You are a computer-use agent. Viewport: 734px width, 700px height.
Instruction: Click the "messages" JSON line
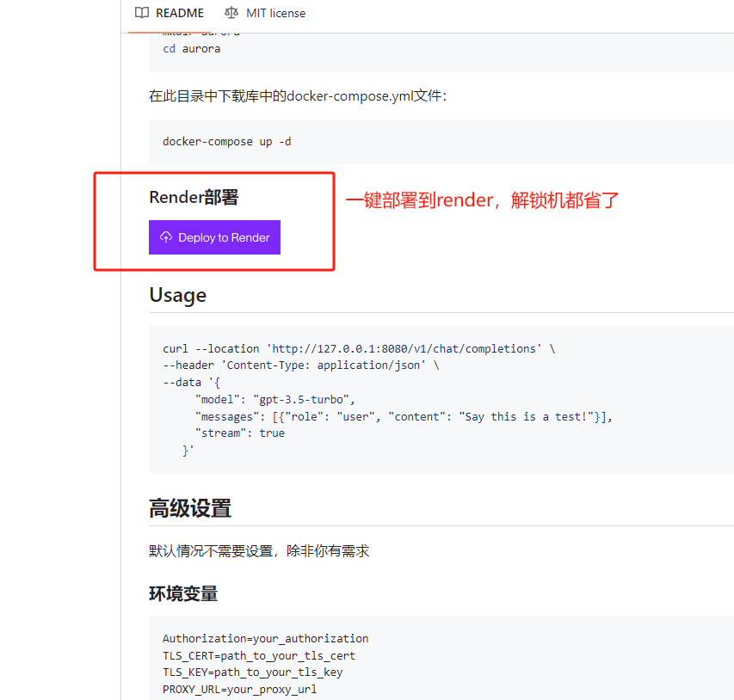point(404,416)
